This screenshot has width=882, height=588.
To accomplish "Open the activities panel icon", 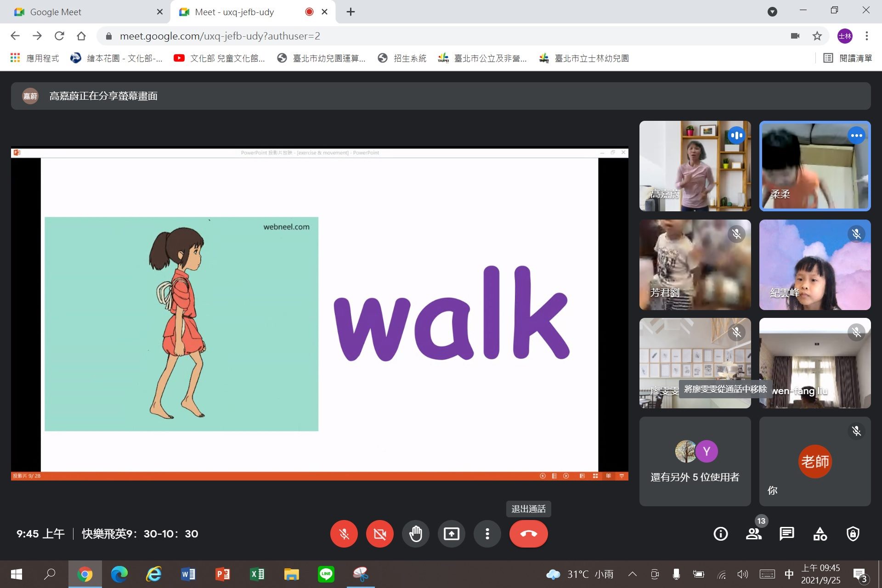I will [820, 534].
